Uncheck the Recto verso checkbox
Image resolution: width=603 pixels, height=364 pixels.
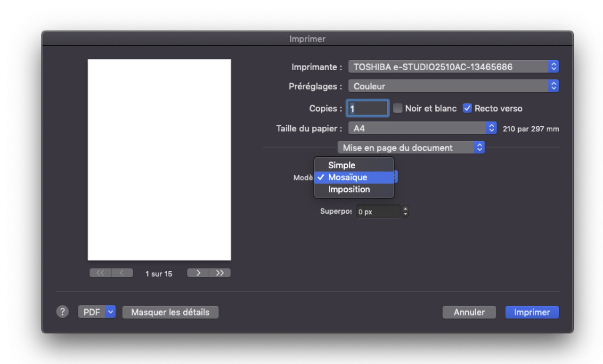[467, 108]
